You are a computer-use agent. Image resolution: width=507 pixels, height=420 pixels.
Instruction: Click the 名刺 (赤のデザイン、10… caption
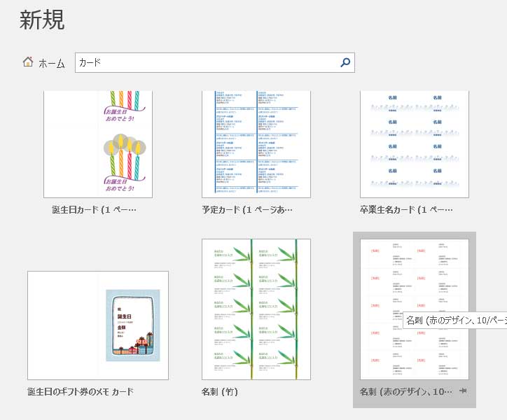406,391
